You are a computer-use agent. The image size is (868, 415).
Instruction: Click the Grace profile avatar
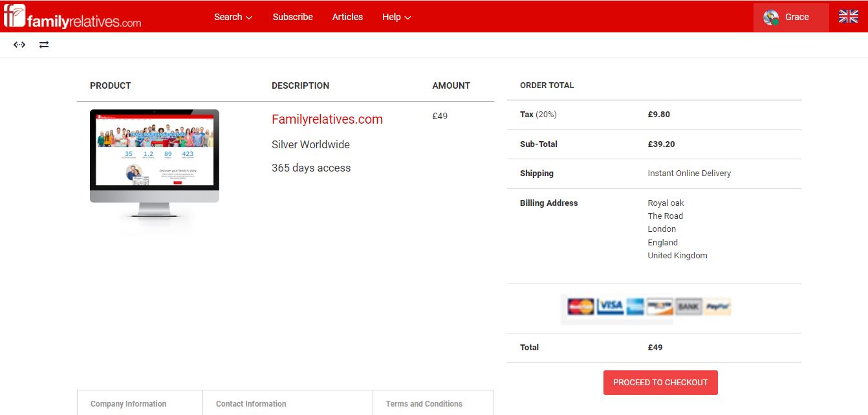point(771,17)
